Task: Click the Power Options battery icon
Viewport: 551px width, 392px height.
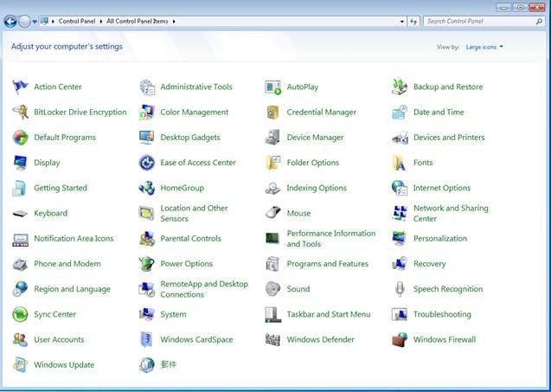Action: pos(147,264)
